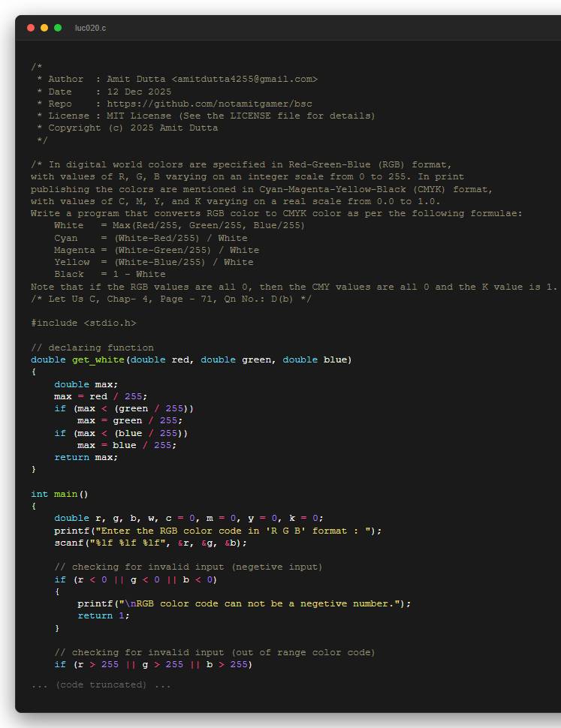The image size is (561, 728).
Task: Click the 'int main()' line
Action: (59, 494)
